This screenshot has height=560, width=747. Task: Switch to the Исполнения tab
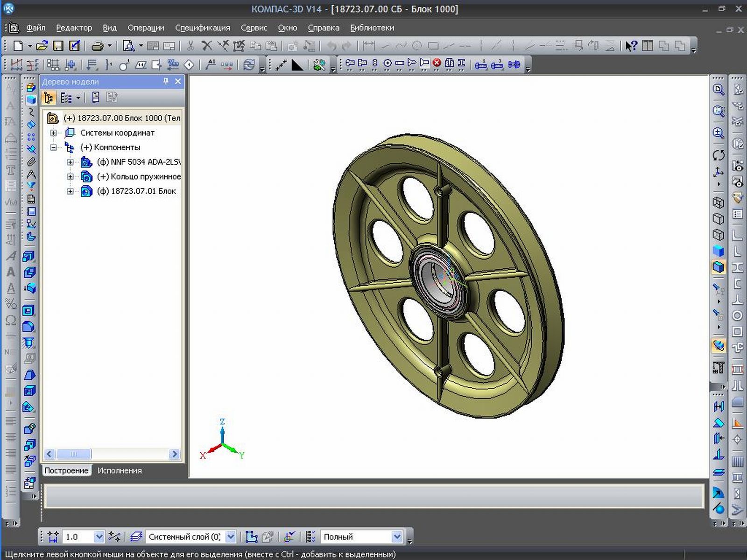[120, 470]
